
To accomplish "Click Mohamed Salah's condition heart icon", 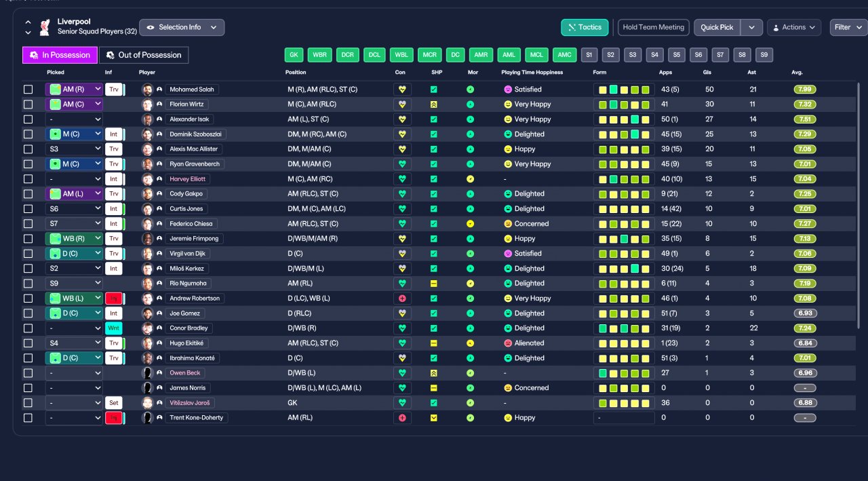I will 402,90.
